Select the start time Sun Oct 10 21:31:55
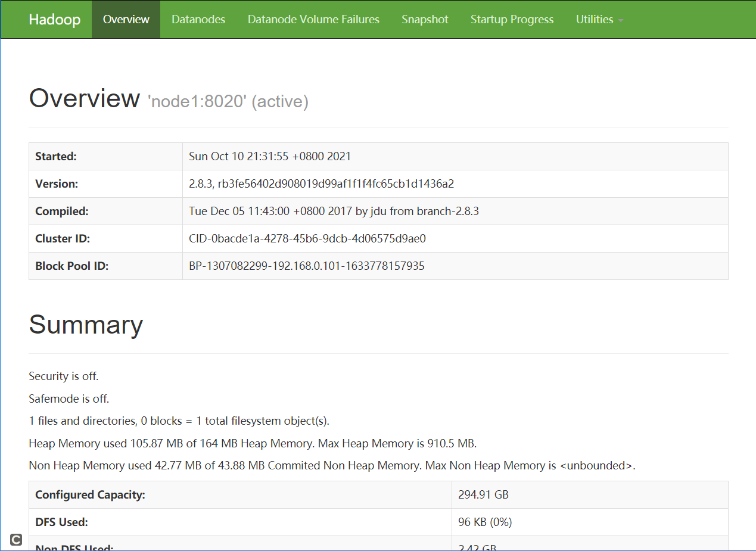This screenshot has width=756, height=551. coord(270,157)
